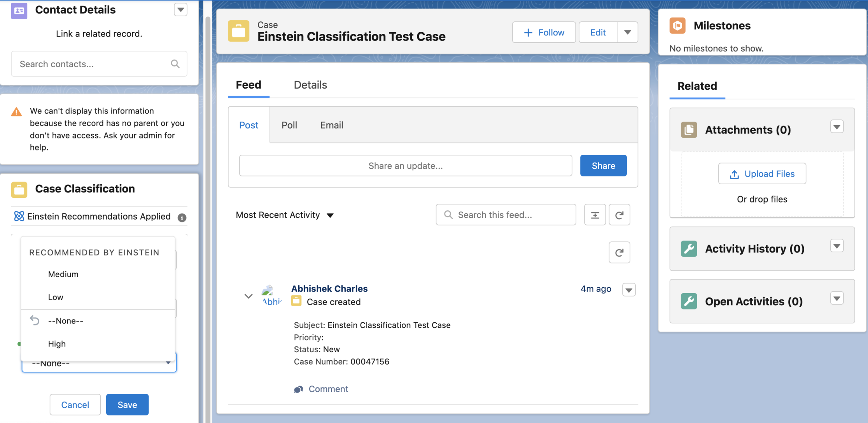This screenshot has width=868, height=423.
Task: Collapse the Abhishek Charles post chevron
Action: 248,296
